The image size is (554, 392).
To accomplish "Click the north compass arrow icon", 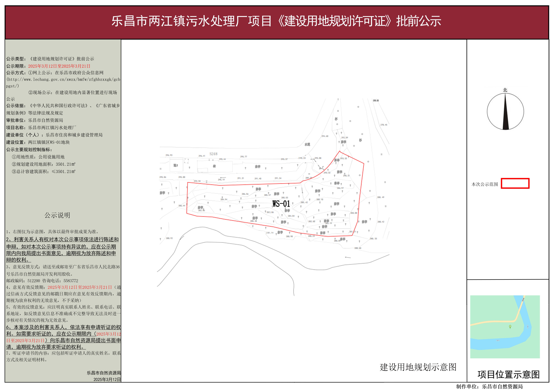I will [x=505, y=112].
